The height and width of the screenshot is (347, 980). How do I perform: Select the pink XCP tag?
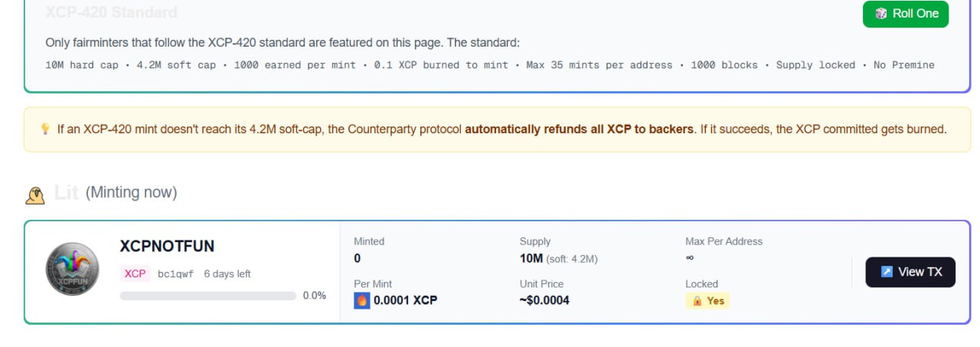(135, 273)
